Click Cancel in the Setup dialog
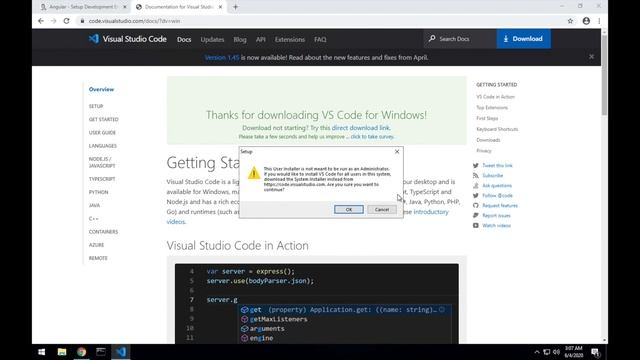The image size is (640, 360). 382,209
